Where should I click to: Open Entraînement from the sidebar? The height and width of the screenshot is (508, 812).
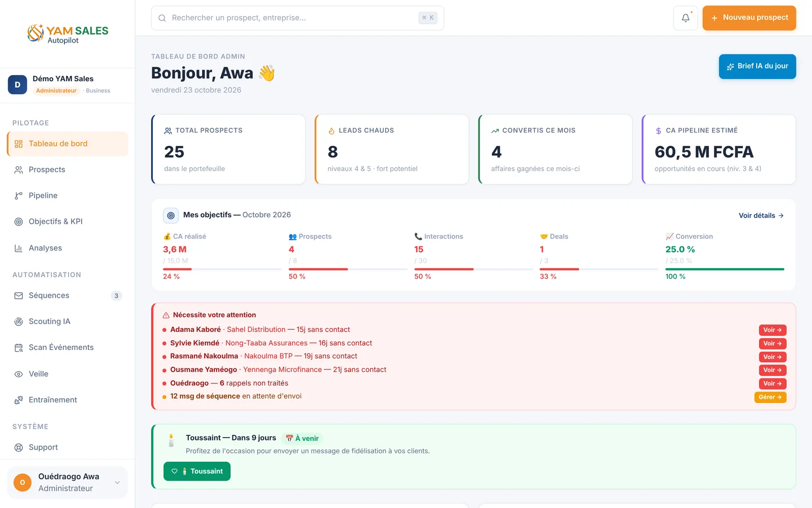pyautogui.click(x=67, y=400)
